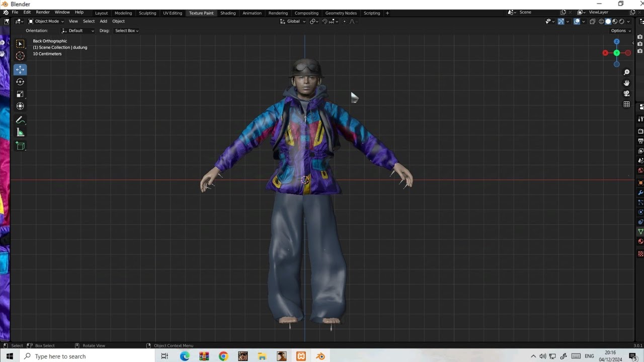
Task: Pick the Annotate pencil tool
Action: pos(20,120)
